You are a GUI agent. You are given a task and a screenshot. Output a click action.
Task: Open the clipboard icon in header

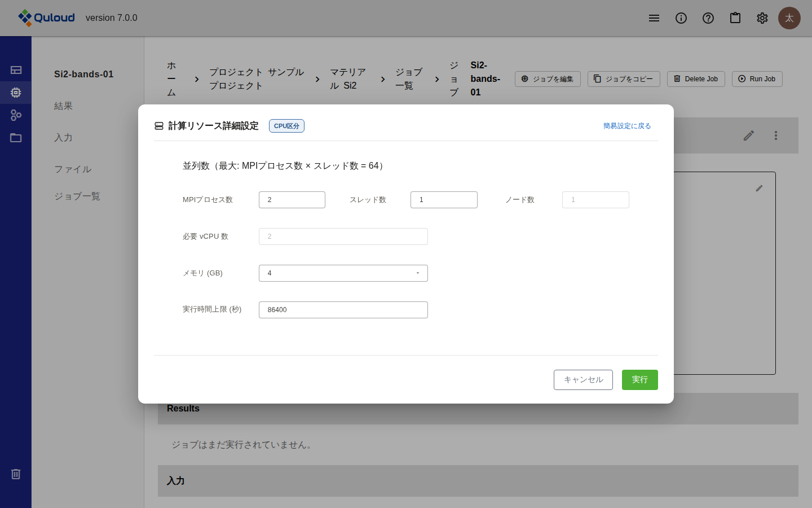735,18
